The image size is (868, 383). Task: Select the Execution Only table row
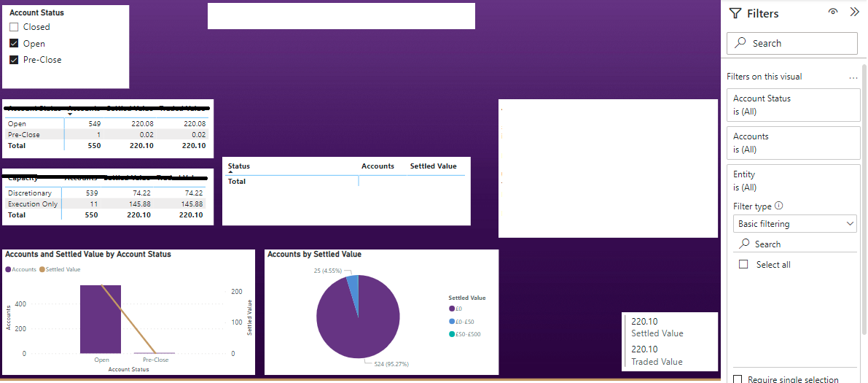coord(105,204)
